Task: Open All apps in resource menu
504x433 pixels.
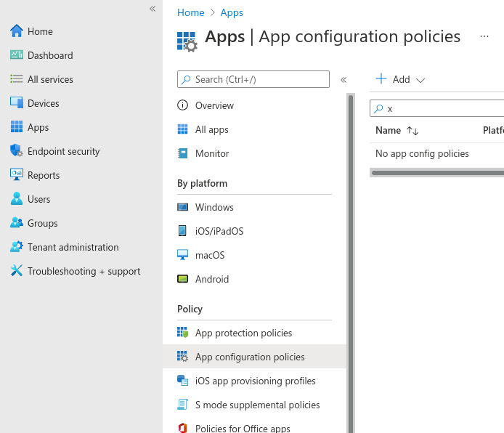Action: (x=212, y=129)
